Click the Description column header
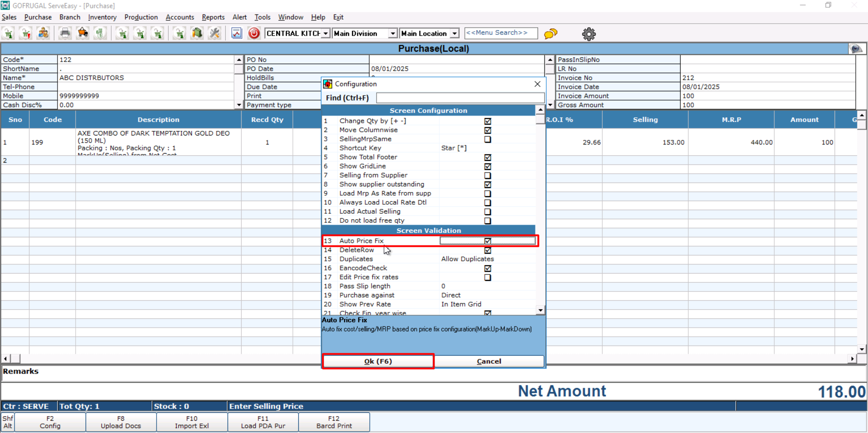 click(x=158, y=120)
